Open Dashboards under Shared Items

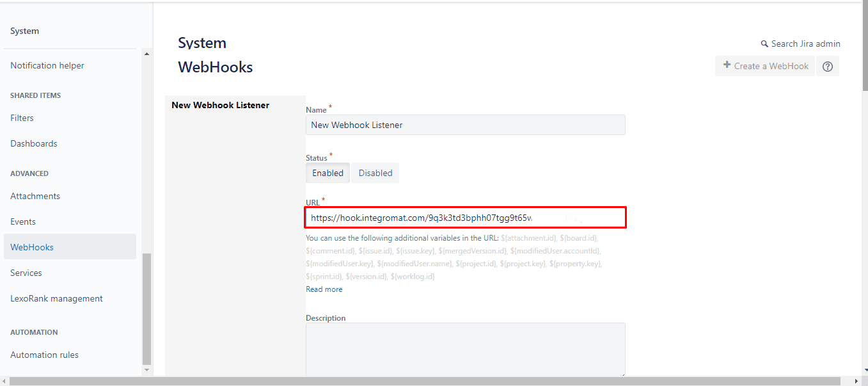[34, 143]
